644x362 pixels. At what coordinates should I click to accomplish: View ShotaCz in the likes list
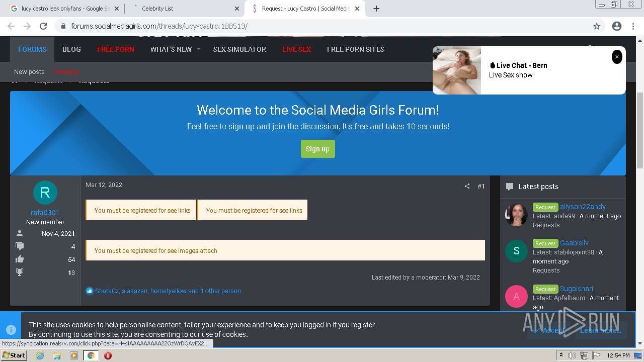click(x=107, y=291)
